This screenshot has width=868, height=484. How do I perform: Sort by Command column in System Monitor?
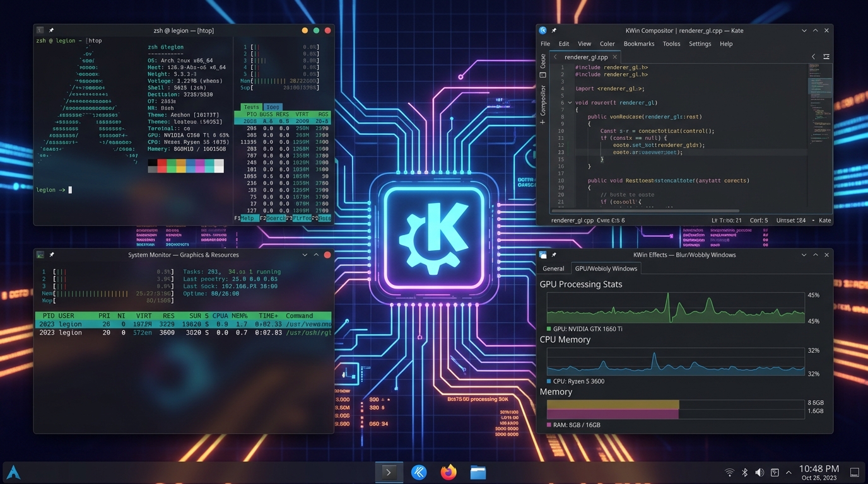point(299,316)
